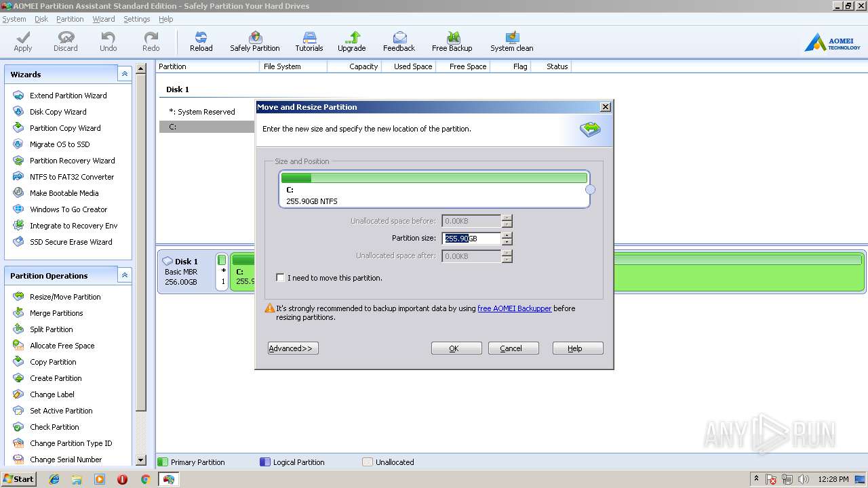Open the Wizard menu

pos(104,19)
